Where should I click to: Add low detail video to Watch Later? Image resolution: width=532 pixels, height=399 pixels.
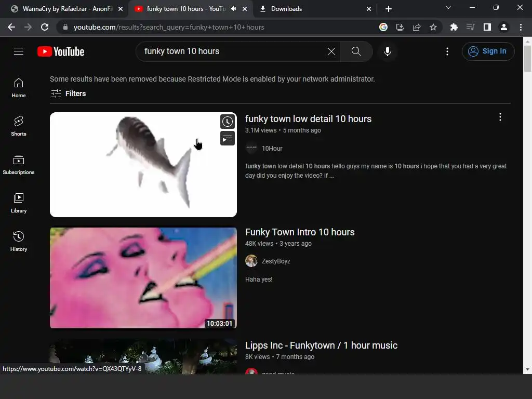click(x=228, y=122)
